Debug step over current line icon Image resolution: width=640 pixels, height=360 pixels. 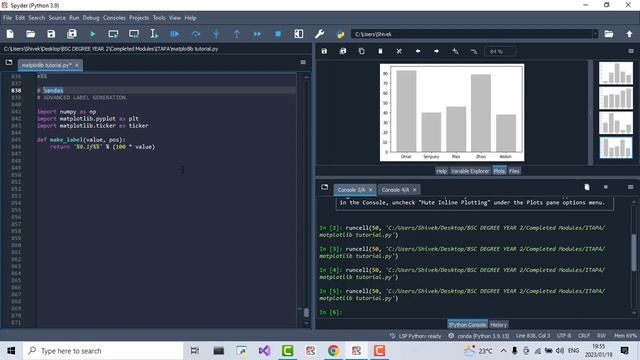(x=196, y=34)
